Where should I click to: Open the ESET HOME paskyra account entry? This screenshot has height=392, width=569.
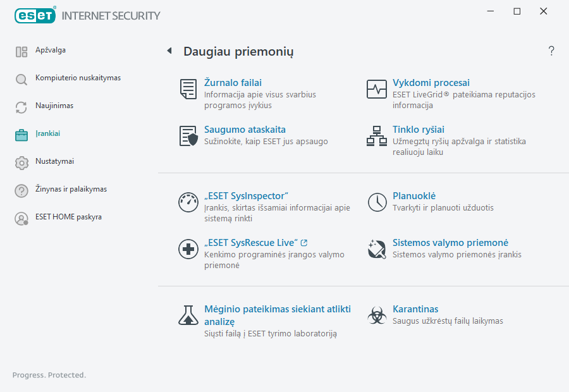click(x=21, y=217)
